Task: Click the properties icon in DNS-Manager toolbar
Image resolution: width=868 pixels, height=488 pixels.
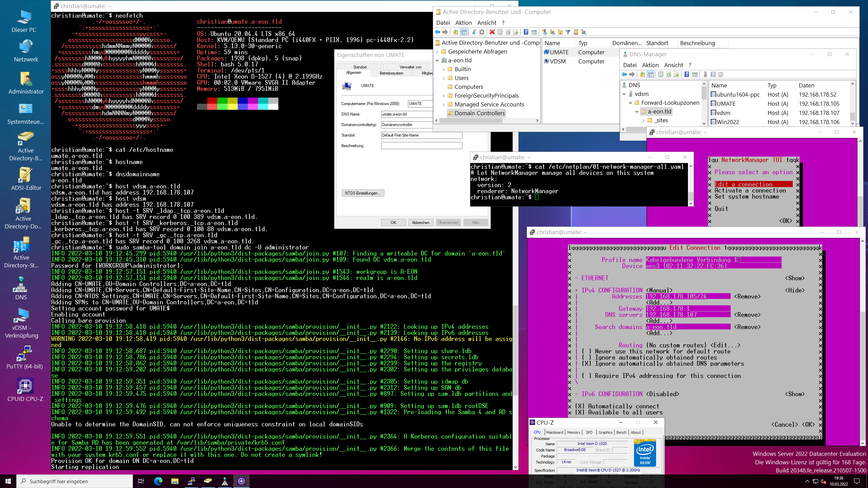Action: pyautogui.click(x=660, y=74)
